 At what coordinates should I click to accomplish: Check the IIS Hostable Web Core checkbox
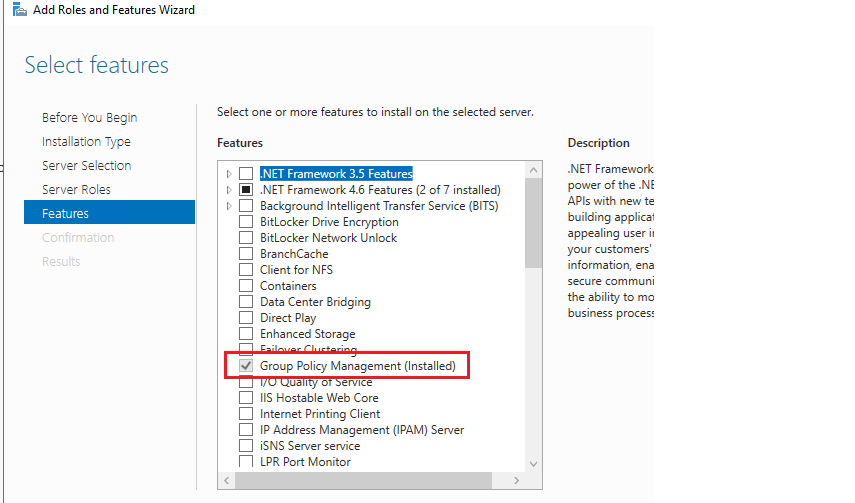246,398
